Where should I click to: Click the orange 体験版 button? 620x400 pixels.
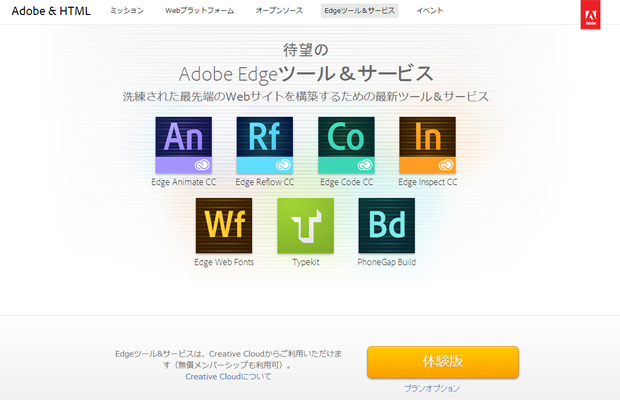tap(443, 362)
